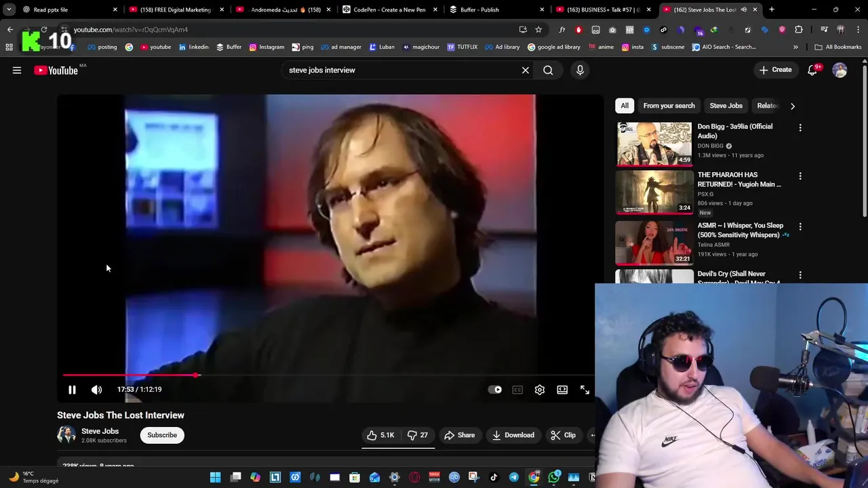Open the google ad library bookmark
This screenshot has width=868, height=488.
554,47
